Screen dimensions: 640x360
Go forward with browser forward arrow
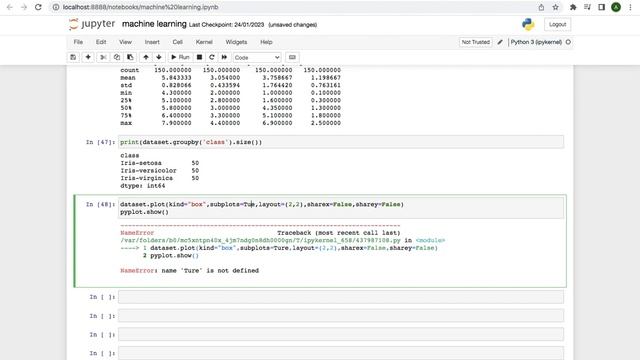tap(24, 7)
